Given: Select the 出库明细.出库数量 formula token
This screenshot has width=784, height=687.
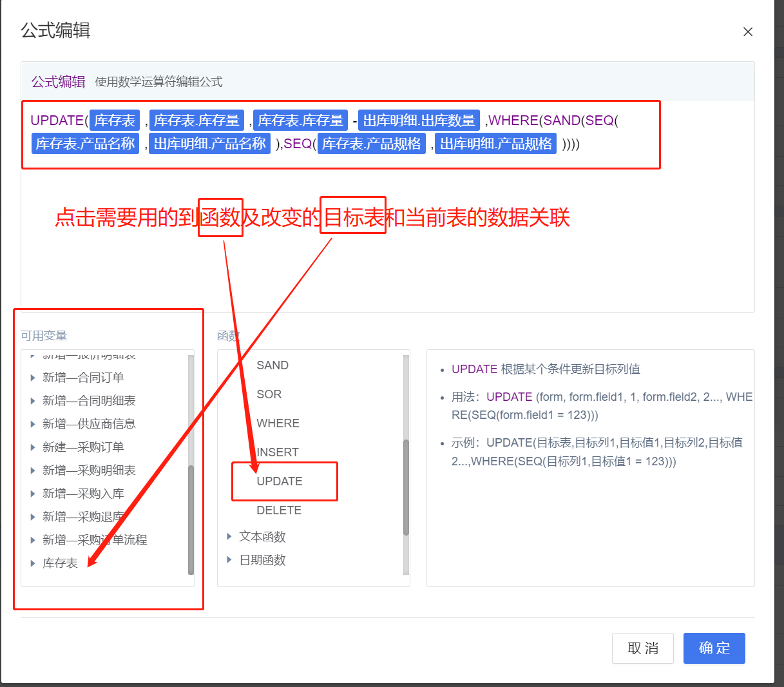Looking at the screenshot, I should (419, 121).
